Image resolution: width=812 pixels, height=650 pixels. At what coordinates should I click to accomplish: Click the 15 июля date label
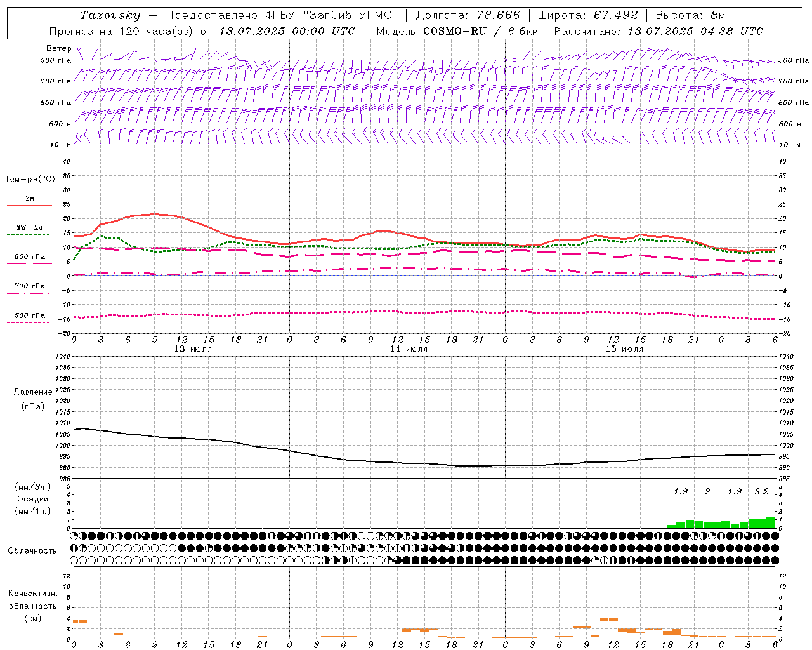624,349
